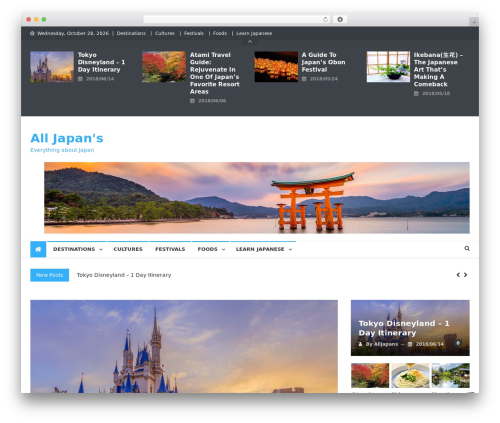The width and height of the screenshot is (500, 423).
Task: Click the 2018/06/14 date on sidebar card
Action: coord(430,344)
